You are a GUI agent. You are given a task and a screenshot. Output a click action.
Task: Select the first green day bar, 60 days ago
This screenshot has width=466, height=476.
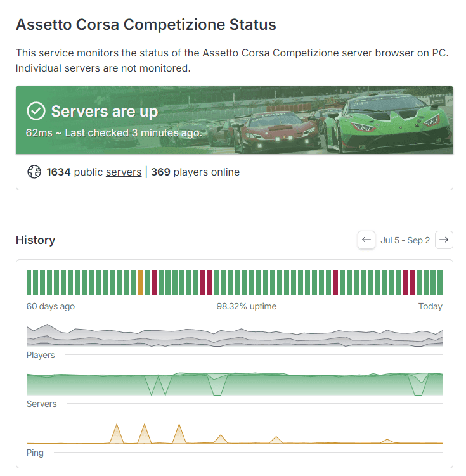[x=29, y=282]
